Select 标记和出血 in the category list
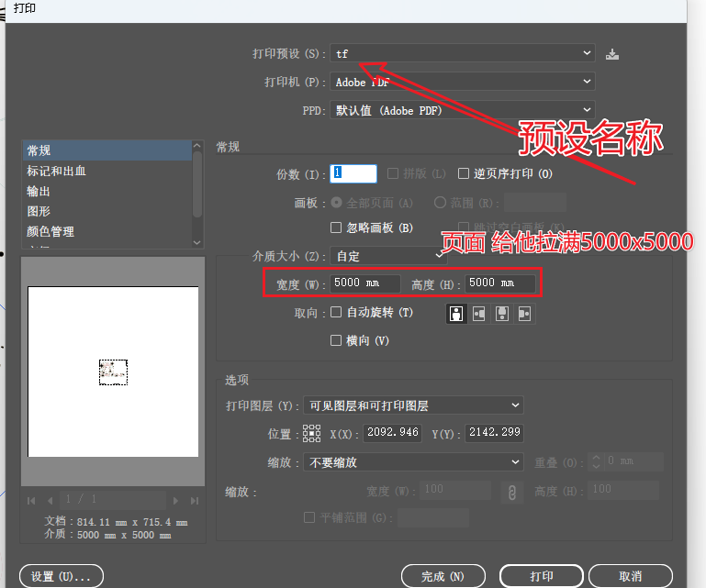This screenshot has height=588, width=706. [57, 172]
